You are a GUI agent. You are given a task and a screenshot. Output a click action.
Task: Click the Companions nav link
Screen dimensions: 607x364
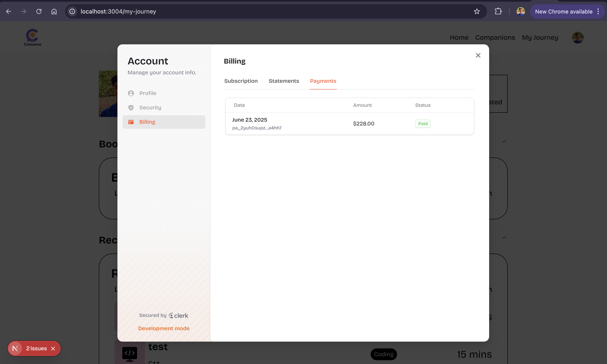(495, 38)
